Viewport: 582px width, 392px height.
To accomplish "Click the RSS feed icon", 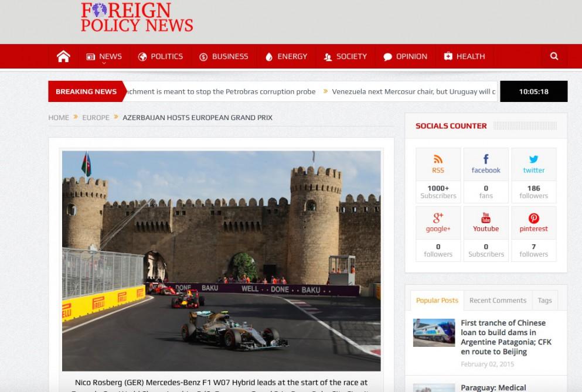I will click(438, 159).
